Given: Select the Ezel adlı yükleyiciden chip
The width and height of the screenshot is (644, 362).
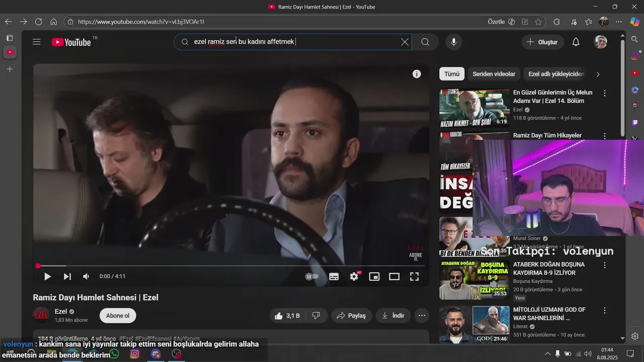Looking at the screenshot, I should pos(556,74).
